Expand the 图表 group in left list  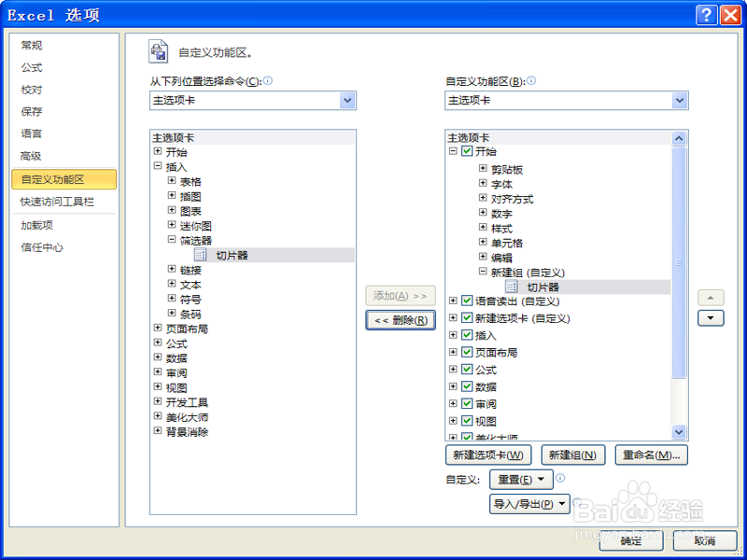pos(172,211)
